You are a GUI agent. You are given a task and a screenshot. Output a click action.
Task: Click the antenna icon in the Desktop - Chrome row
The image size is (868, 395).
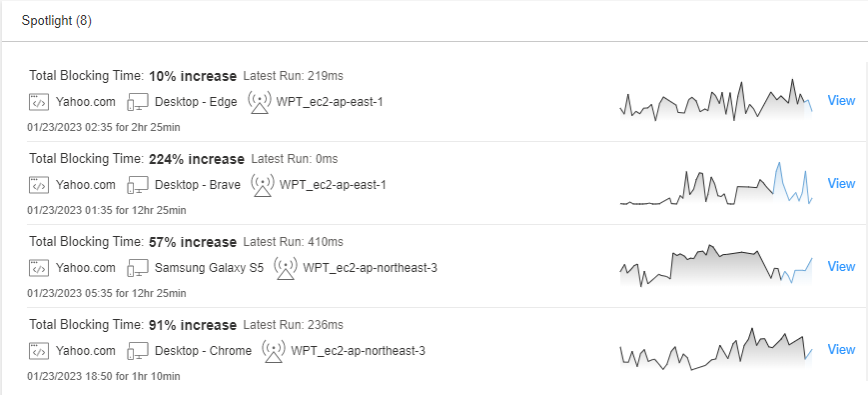274,351
